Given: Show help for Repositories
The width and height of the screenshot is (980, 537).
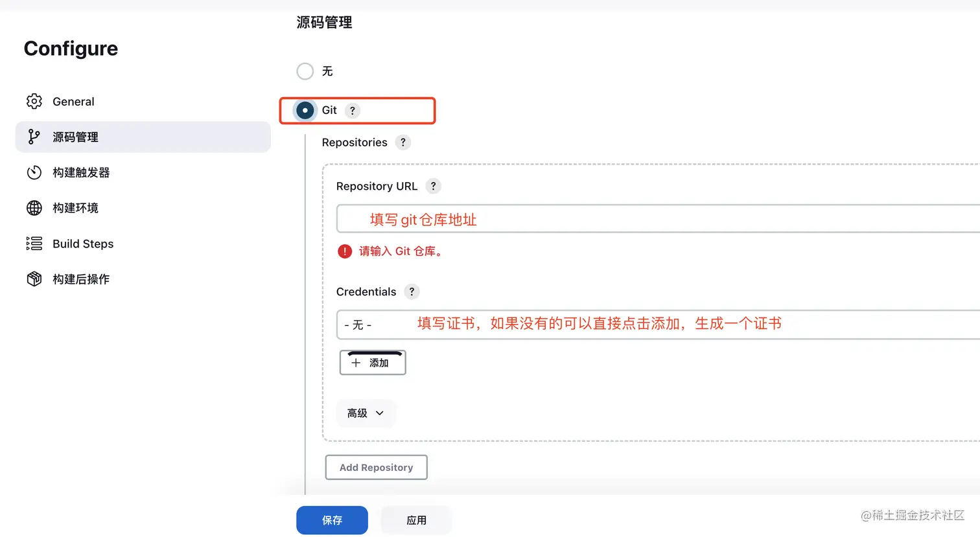Looking at the screenshot, I should (403, 143).
